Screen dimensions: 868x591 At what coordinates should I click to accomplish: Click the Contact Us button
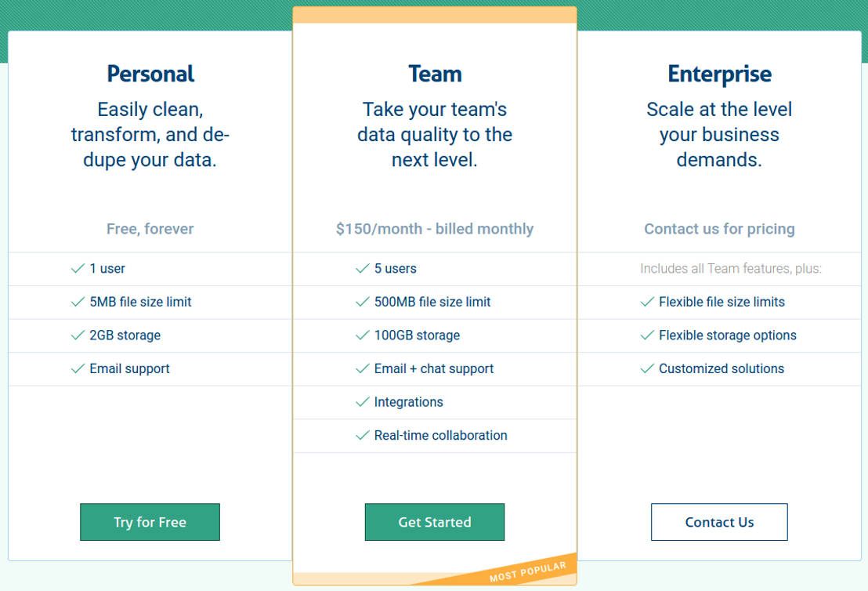719,522
